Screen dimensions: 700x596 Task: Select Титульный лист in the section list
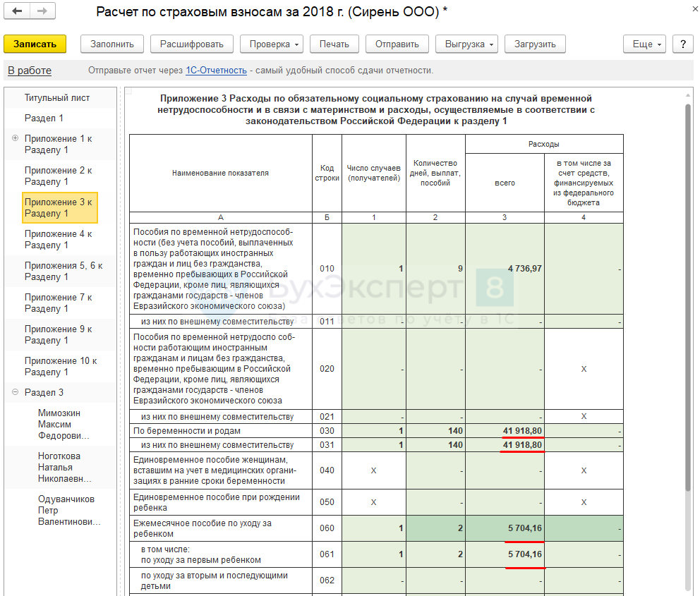57,98
